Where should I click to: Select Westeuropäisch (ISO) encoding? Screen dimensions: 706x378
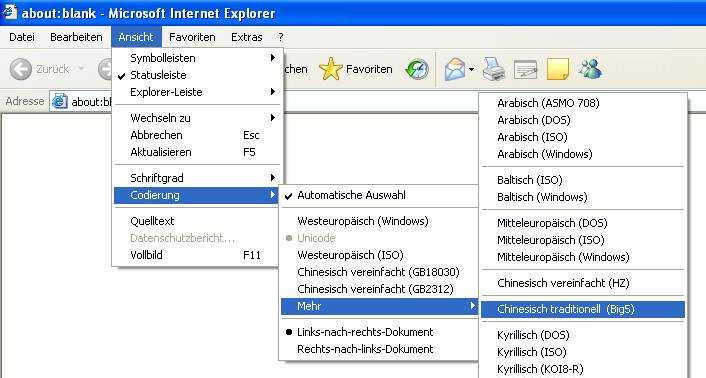(378, 255)
